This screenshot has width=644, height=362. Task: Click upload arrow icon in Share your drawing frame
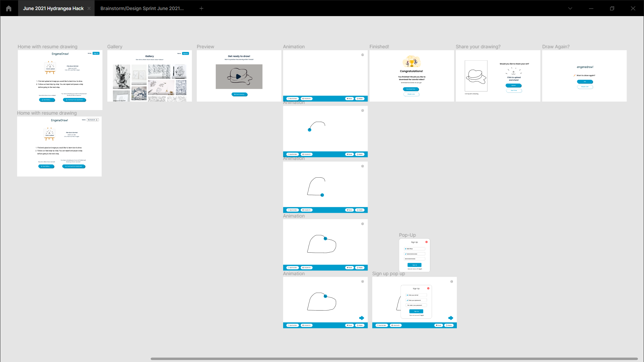coord(514,72)
